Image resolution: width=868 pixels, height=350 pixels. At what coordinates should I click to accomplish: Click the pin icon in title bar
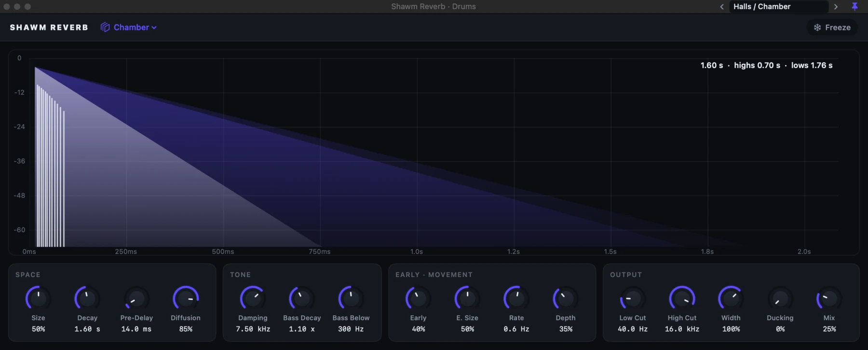[854, 6]
